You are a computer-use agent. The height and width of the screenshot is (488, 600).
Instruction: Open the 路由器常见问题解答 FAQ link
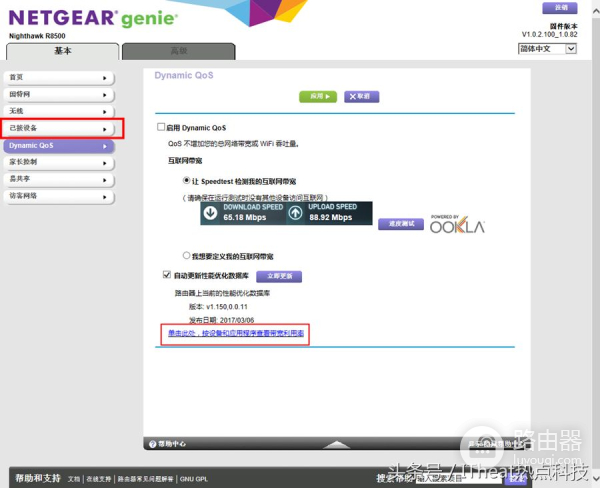click(x=145, y=479)
